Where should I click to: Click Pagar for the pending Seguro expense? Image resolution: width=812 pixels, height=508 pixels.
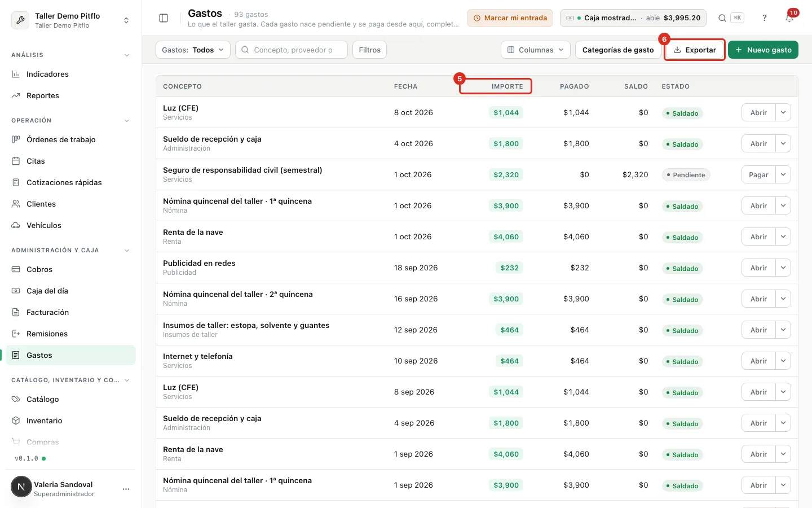(x=758, y=174)
